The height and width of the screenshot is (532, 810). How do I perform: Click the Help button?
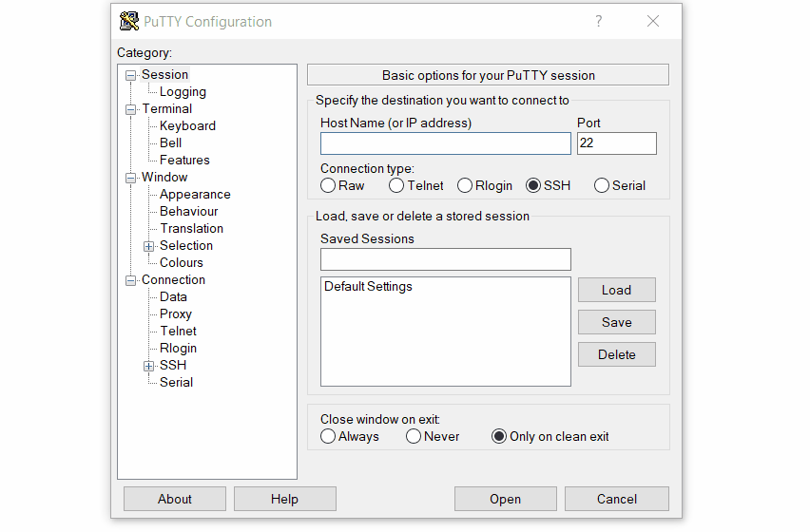pos(284,499)
